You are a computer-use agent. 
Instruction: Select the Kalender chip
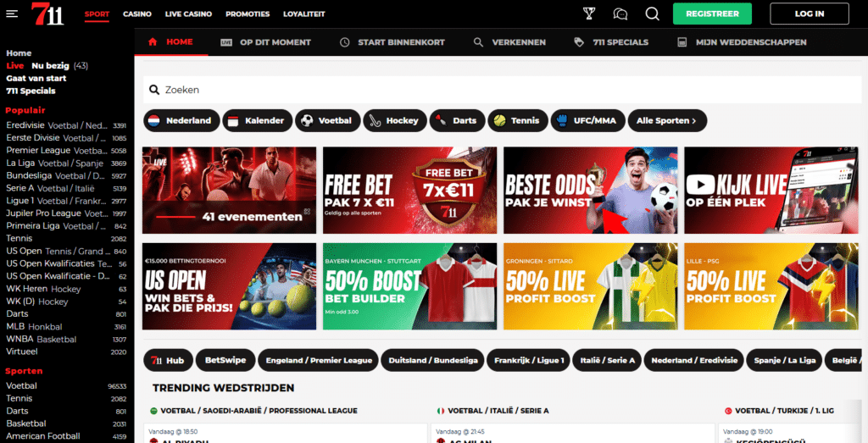click(258, 120)
